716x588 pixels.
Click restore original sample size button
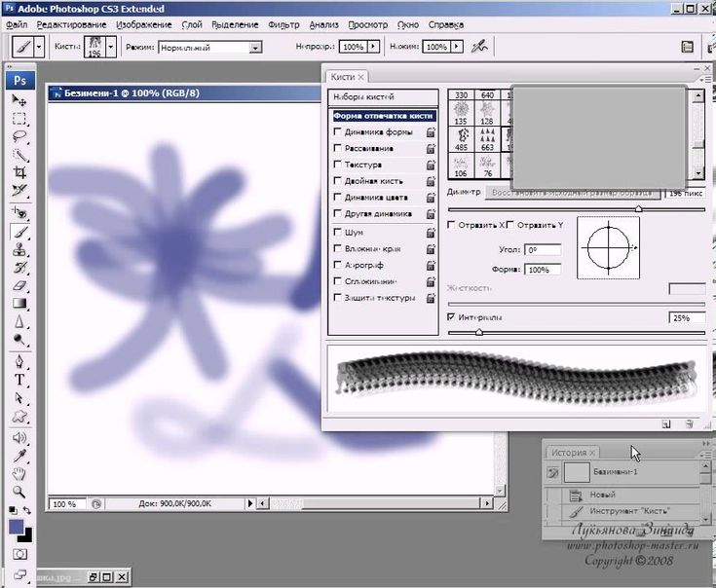coord(572,193)
